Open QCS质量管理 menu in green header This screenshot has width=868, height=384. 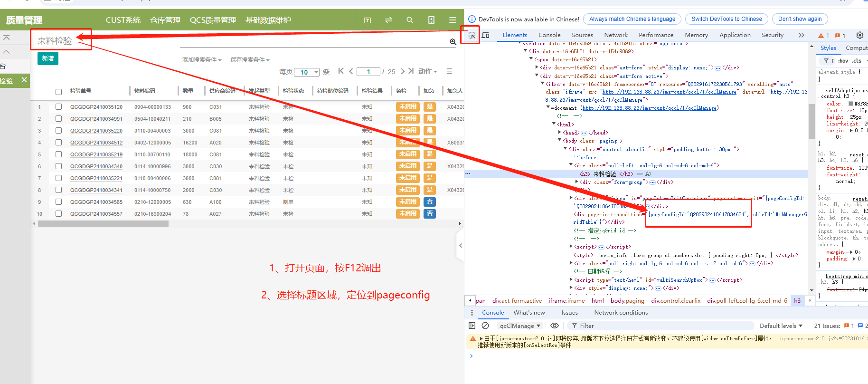coord(213,20)
